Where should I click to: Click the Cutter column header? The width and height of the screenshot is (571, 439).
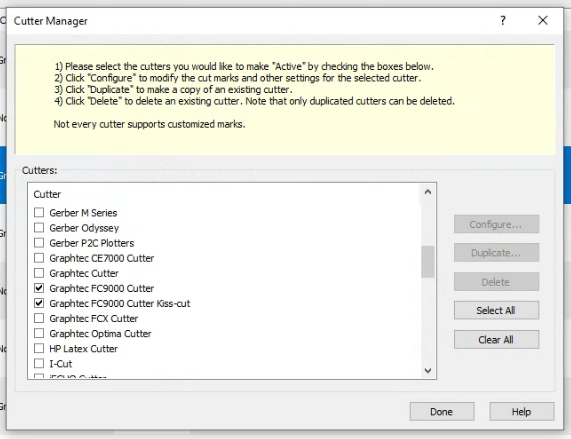coord(47,194)
